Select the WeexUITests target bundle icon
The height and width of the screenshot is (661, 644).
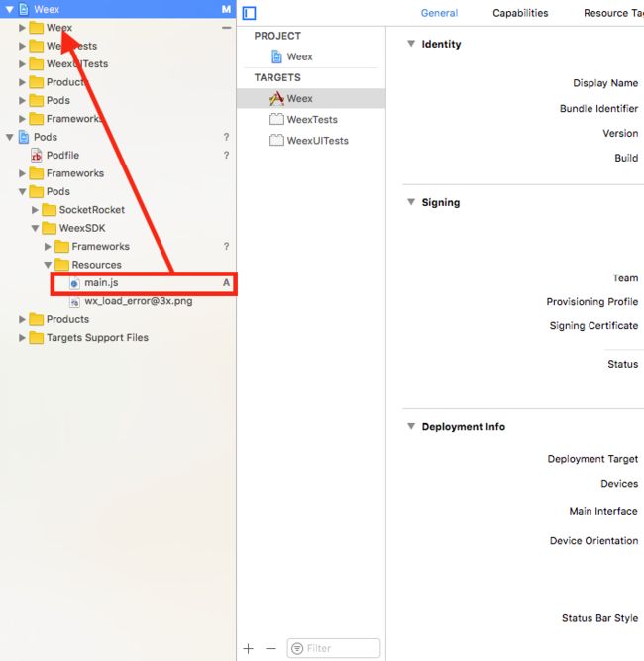[x=276, y=140]
